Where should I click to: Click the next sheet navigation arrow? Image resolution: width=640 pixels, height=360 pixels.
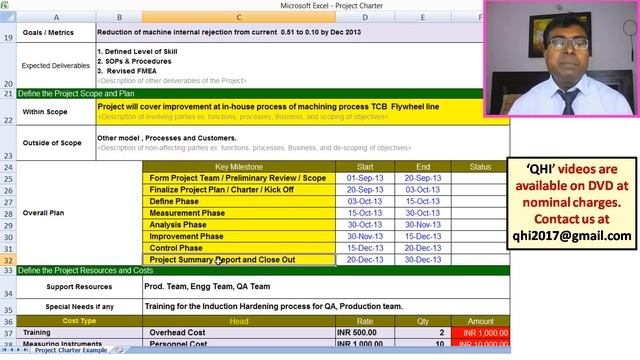click(x=18, y=350)
